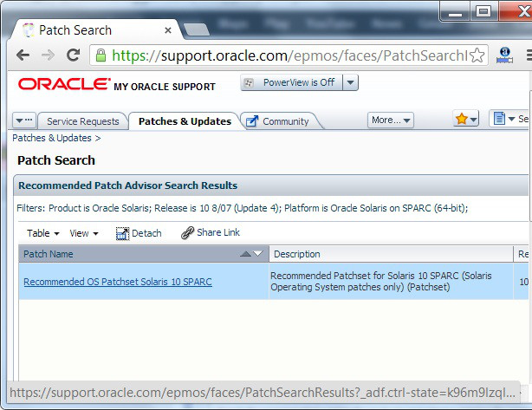Screen dimensions: 532x410
Task: Bookmark page with address bar star
Action: [477, 55]
